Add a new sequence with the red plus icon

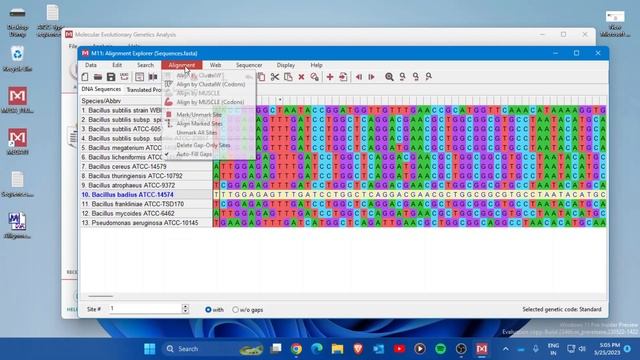(x=330, y=77)
